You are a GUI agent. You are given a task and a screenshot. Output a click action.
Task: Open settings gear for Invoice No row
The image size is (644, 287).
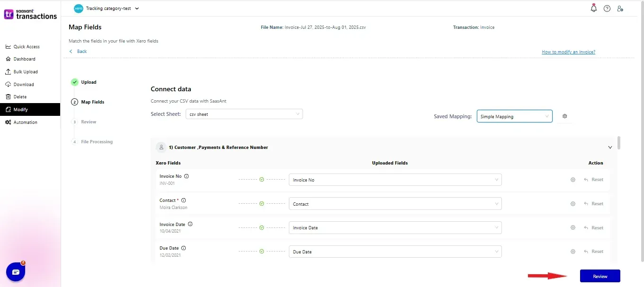(573, 180)
